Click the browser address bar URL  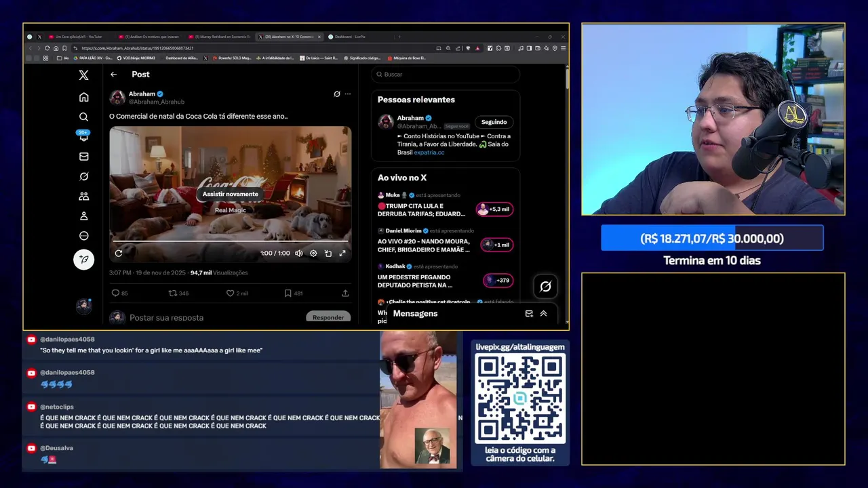[x=137, y=48]
